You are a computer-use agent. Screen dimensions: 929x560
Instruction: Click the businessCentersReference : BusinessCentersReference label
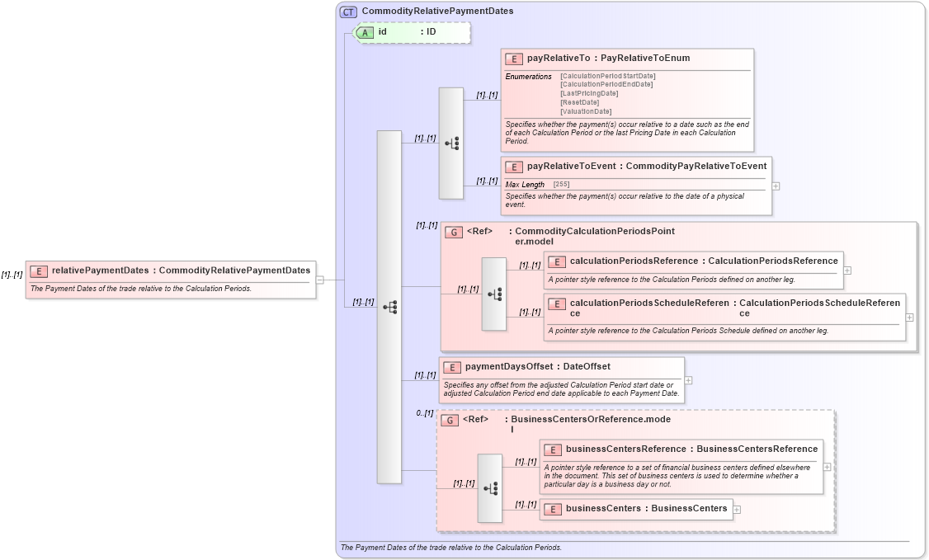coord(692,449)
